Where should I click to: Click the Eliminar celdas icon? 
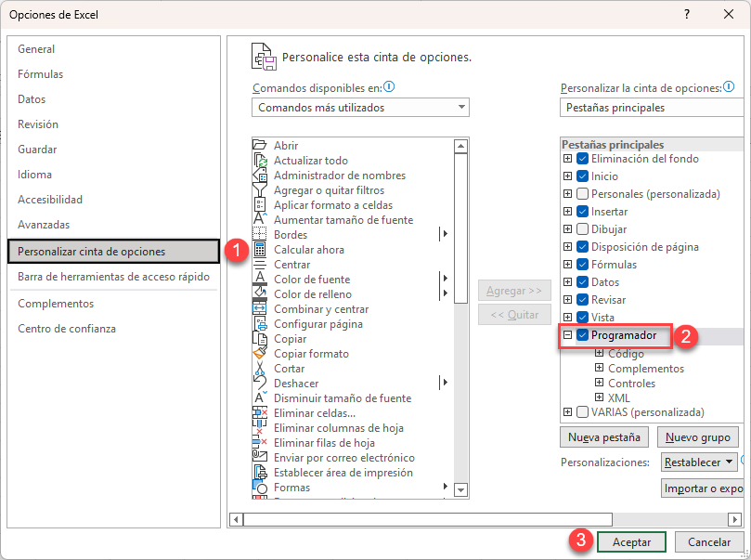click(260, 412)
